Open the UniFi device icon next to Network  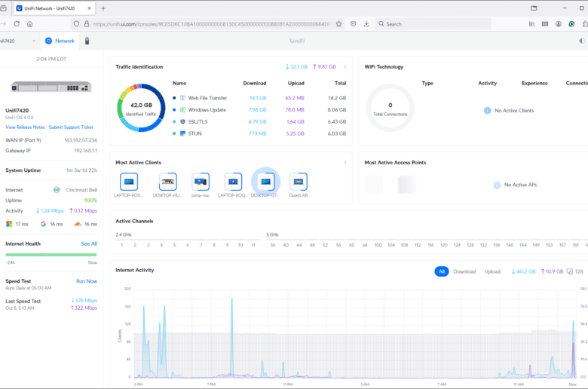87,41
